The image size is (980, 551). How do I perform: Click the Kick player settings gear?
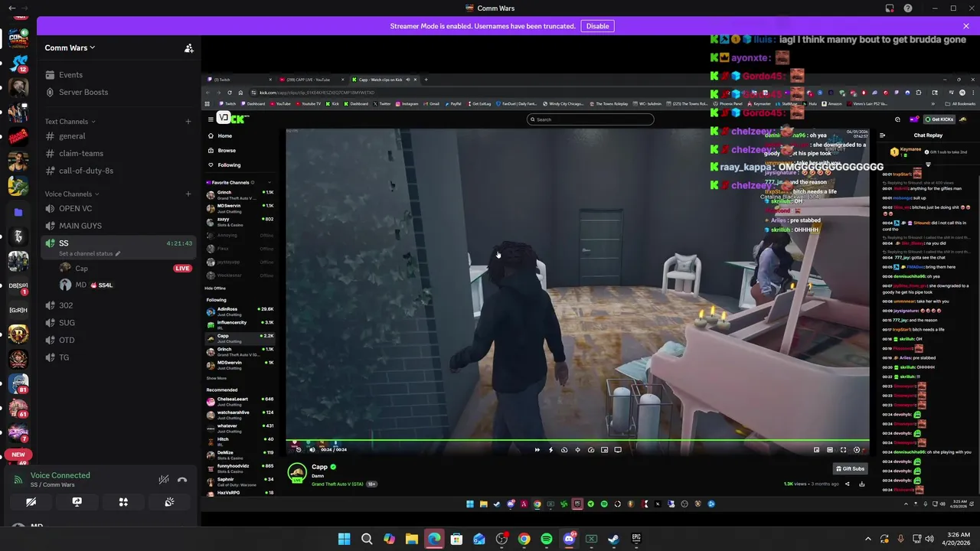(x=857, y=450)
